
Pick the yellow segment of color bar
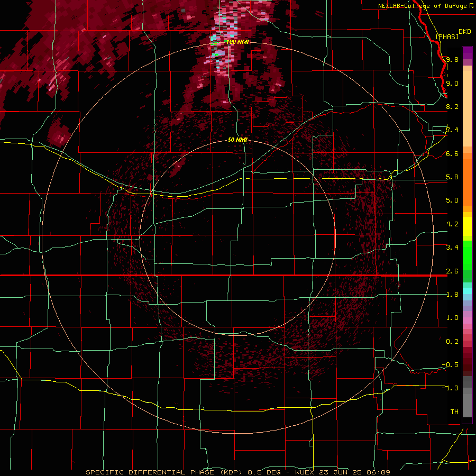467,226
